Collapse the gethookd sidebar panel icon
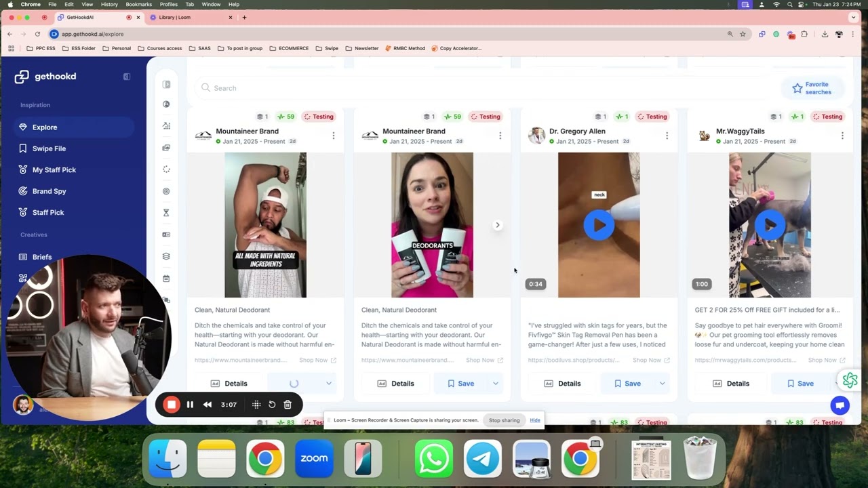 coord(127,77)
